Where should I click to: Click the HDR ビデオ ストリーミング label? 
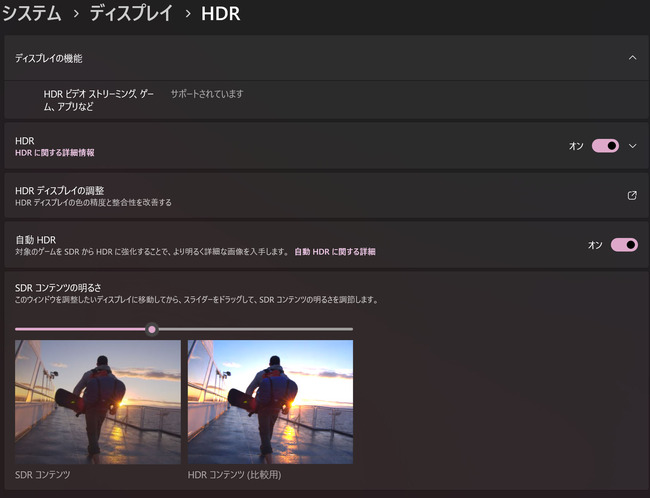99,100
